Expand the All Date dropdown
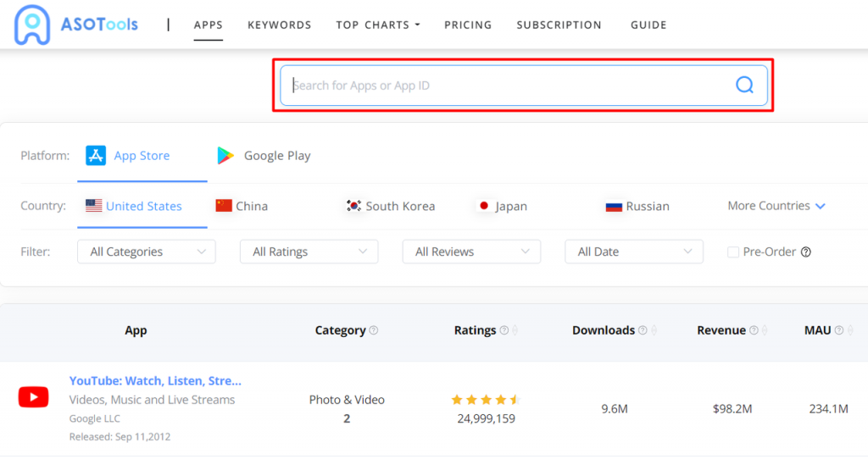Screen dimensions: 868x459 click(x=633, y=252)
